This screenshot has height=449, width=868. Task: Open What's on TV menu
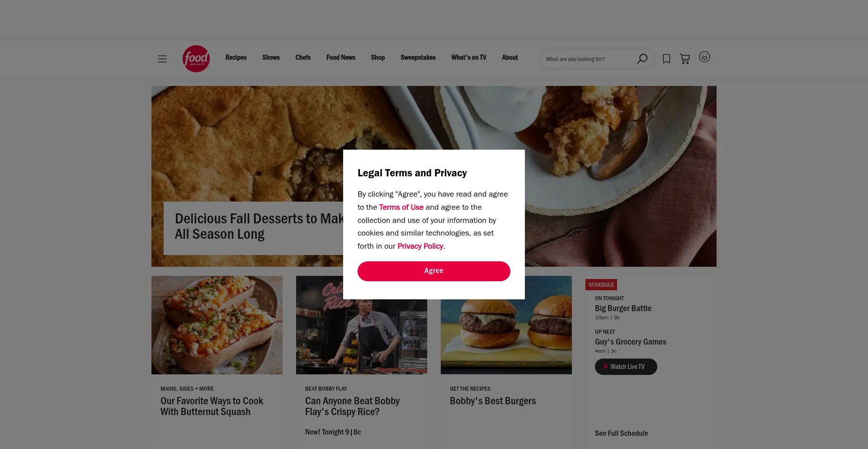click(469, 57)
